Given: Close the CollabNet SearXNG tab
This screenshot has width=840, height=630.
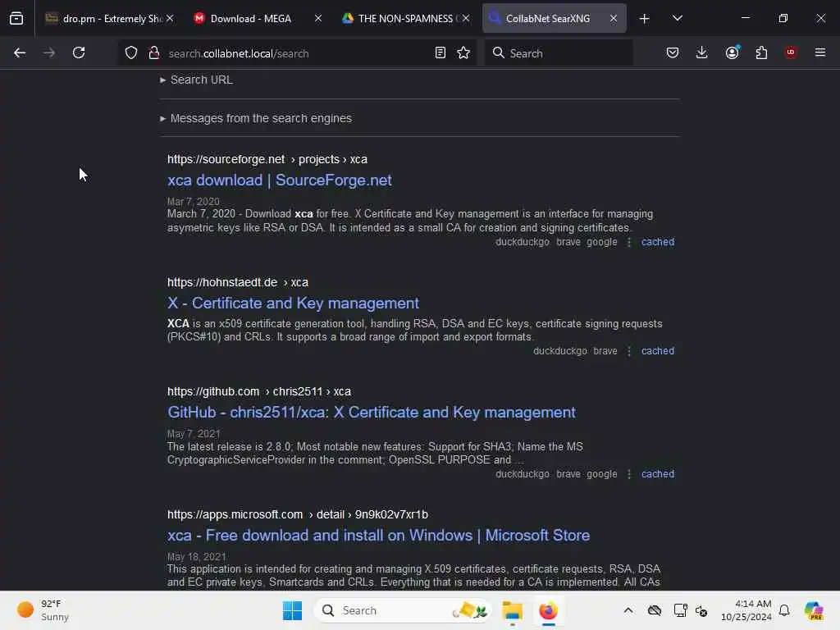Looking at the screenshot, I should tap(614, 19).
